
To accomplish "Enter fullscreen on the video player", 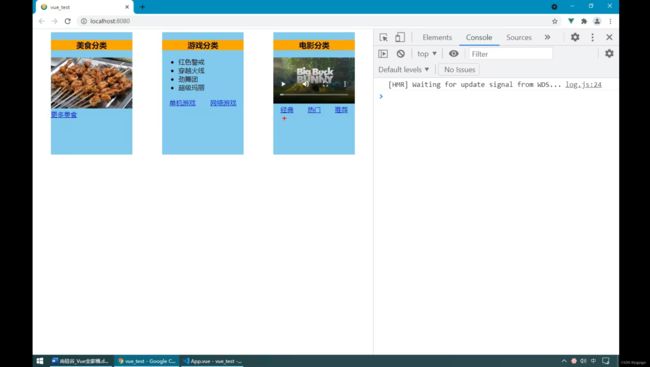I will point(325,84).
